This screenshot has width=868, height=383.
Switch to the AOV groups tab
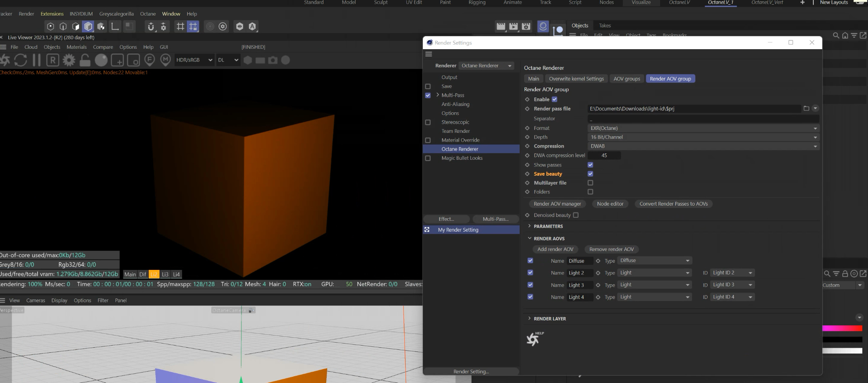point(627,79)
